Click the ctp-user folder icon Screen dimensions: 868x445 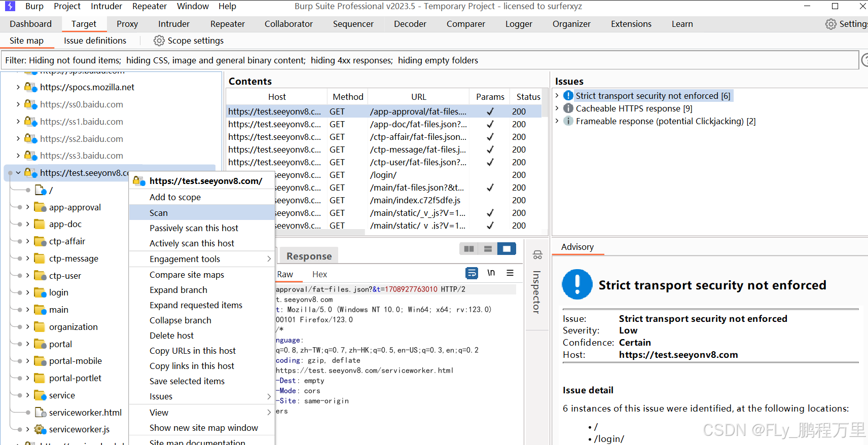40,275
